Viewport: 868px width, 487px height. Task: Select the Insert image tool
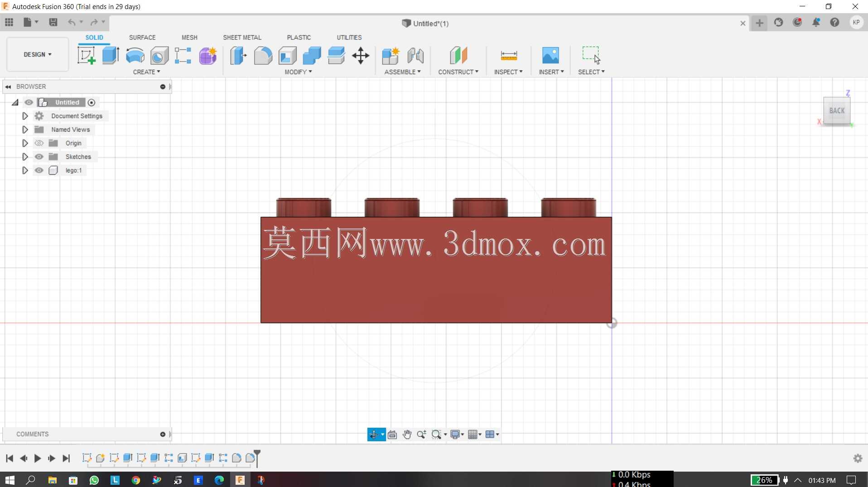[x=550, y=56]
